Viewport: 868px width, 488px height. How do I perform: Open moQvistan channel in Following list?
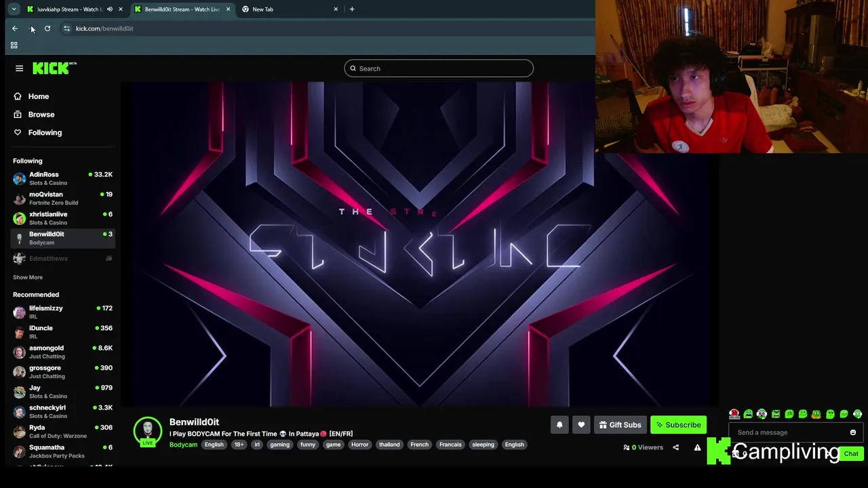[63, 198]
